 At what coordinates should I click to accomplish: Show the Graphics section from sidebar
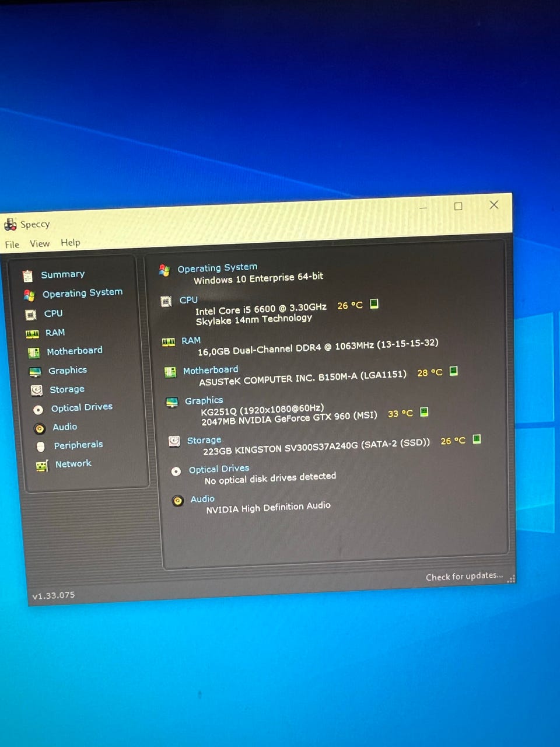[x=68, y=371]
